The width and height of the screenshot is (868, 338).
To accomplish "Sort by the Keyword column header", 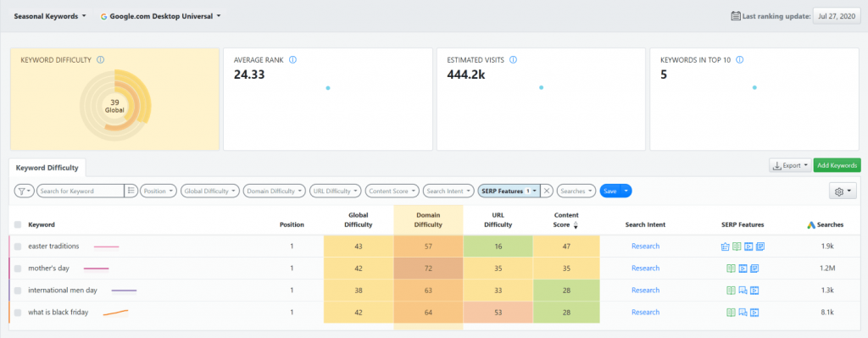I will [x=42, y=224].
